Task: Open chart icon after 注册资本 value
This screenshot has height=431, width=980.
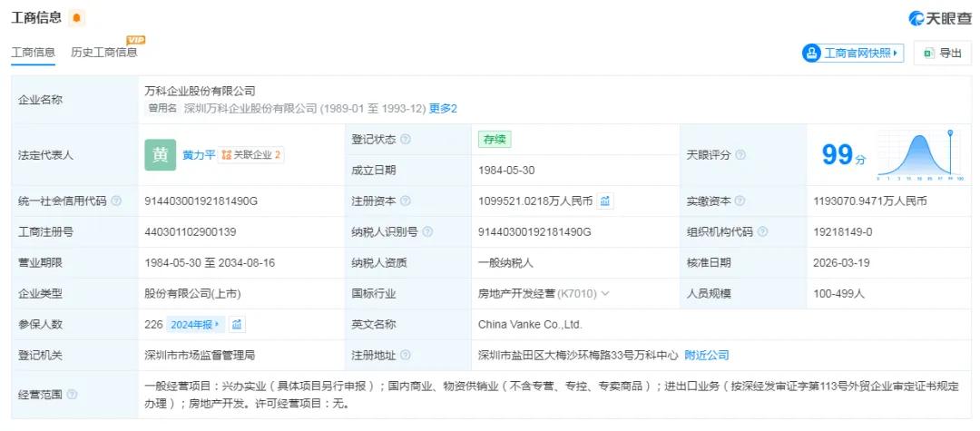Action: (605, 201)
